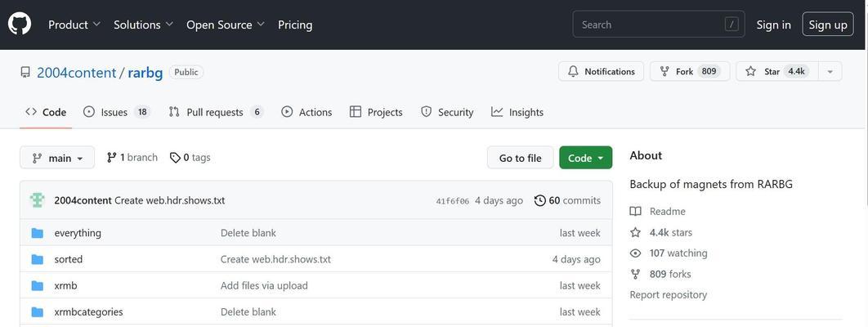Viewport: 868px width, 327px height.
Task: View the 809 forks link in About
Action: pos(660,274)
